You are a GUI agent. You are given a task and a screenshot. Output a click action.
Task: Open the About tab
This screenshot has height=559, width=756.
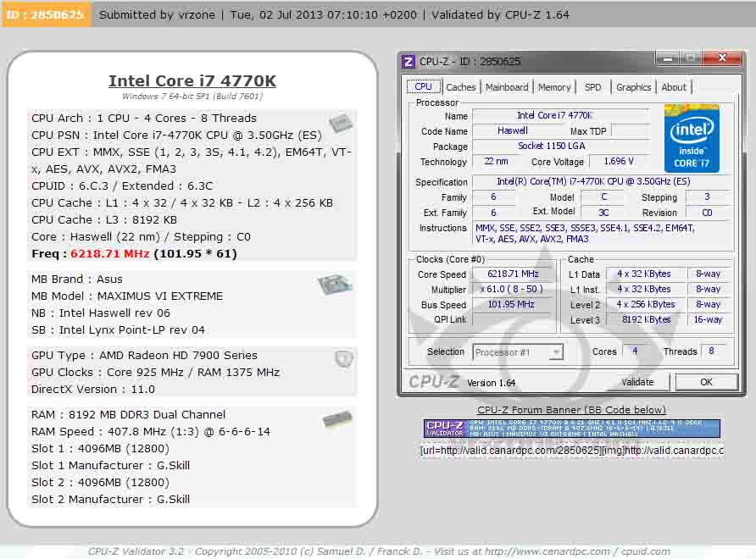tap(674, 87)
